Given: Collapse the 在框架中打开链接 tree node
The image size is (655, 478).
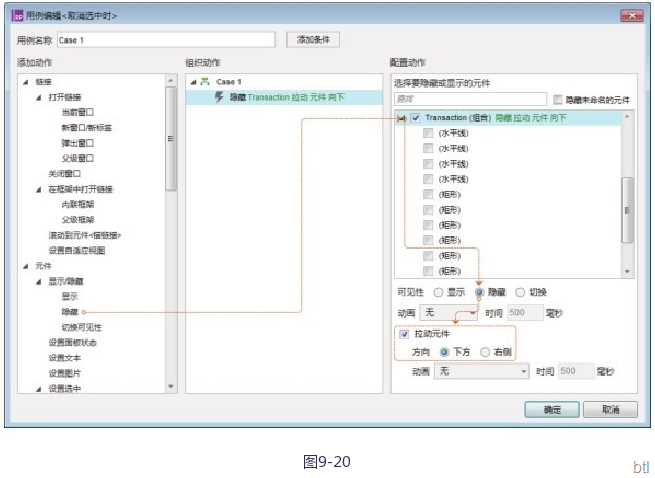Looking at the screenshot, I should (x=39, y=190).
